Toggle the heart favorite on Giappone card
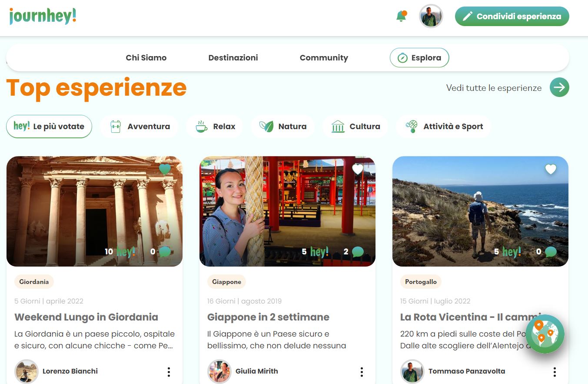Viewport: 588px width, 384px height. (358, 169)
